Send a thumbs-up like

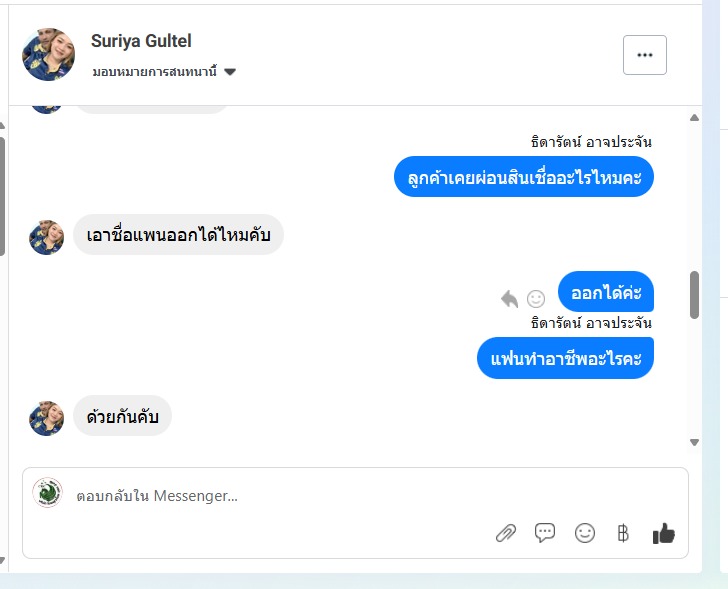click(664, 533)
